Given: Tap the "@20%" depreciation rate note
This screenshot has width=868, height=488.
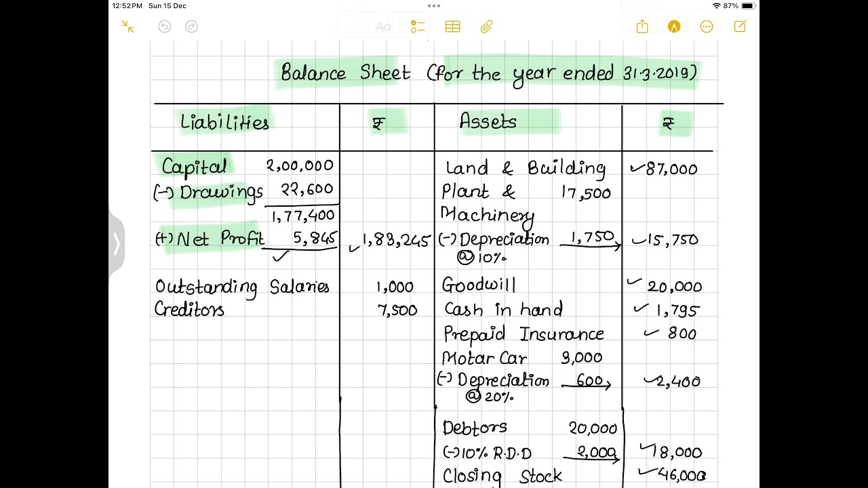Looking at the screenshot, I should click(x=490, y=396).
